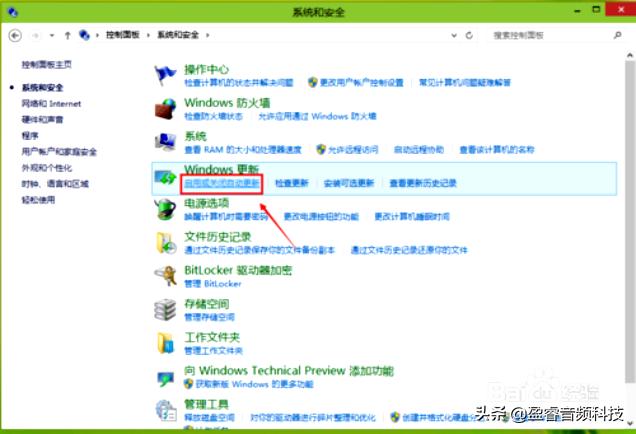Click 启用或关闭自动更新
Image resolution: width=636 pixels, height=434 pixels.
222,183
